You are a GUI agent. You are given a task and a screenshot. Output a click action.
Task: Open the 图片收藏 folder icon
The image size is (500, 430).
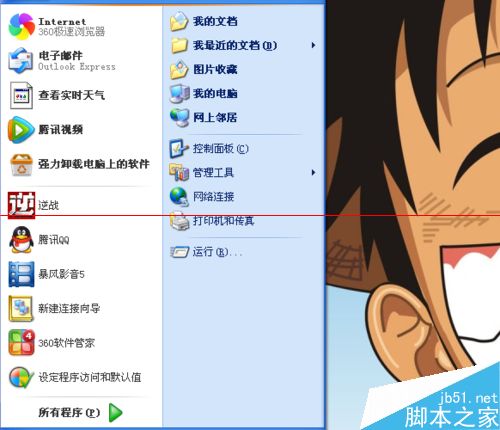click(179, 69)
